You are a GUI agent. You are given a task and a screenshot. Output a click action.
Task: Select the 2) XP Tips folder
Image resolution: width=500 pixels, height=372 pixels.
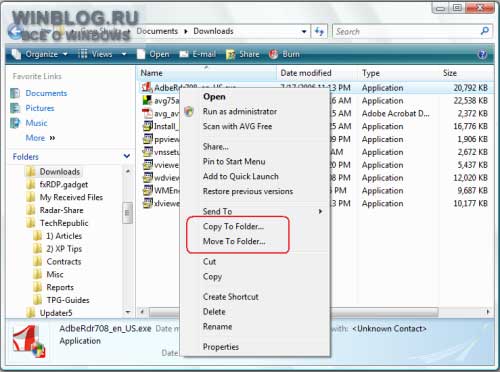pos(64,249)
